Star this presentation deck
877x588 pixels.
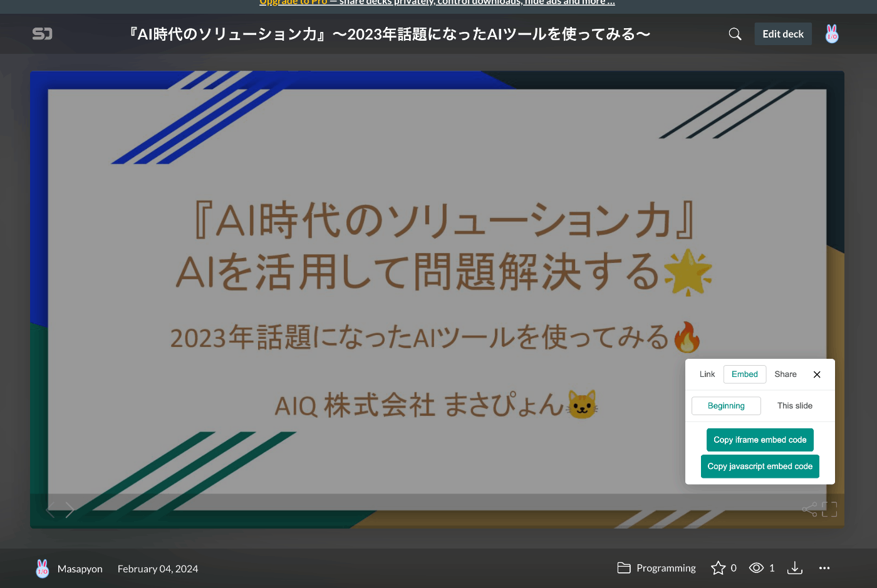(x=718, y=568)
